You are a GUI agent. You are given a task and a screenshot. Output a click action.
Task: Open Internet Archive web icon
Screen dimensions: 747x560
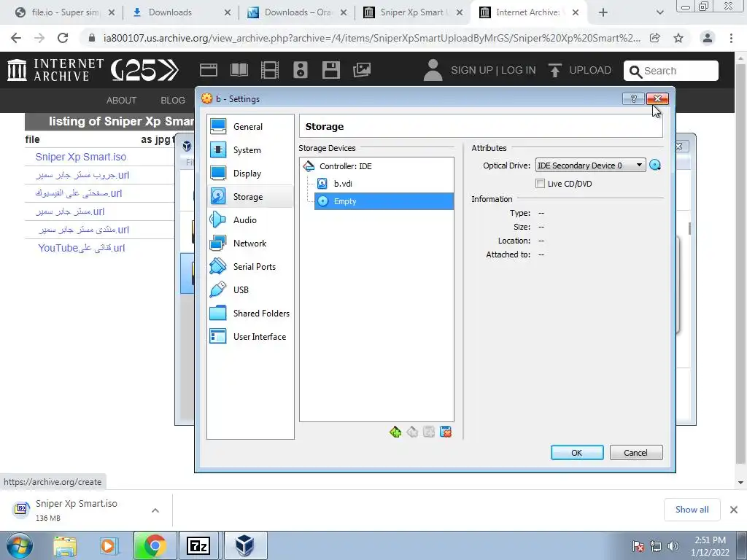(208, 70)
